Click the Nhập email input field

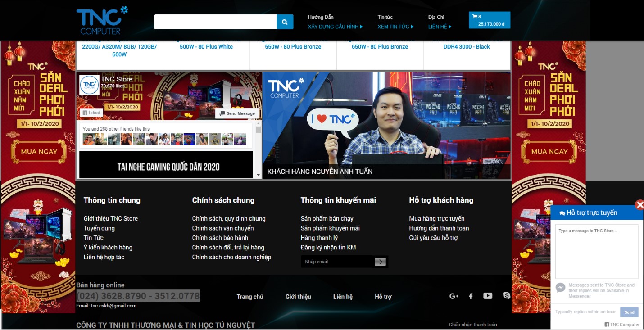pyautogui.click(x=337, y=262)
